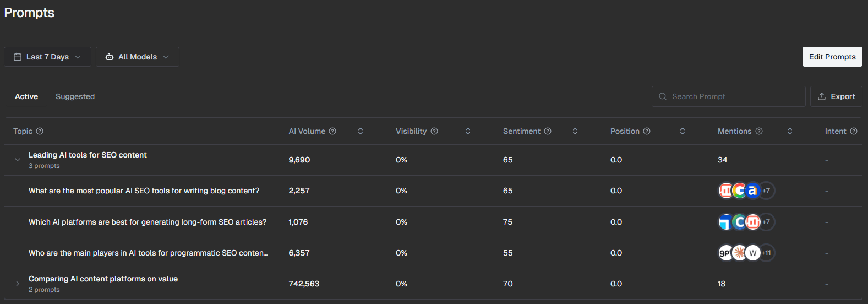
Task: Click the AI Volume value 1,076
Action: coord(298,222)
